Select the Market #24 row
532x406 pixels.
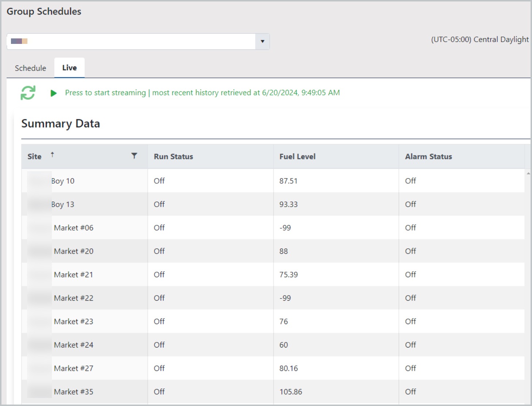(73, 345)
